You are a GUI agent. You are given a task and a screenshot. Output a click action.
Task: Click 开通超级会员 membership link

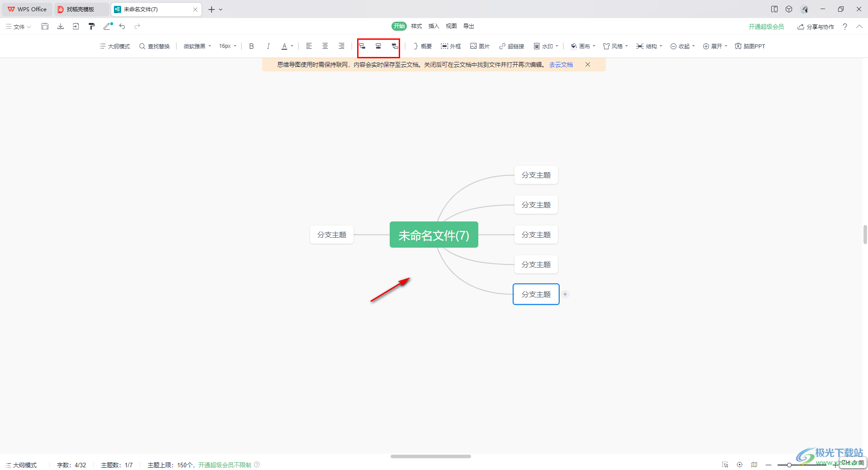coord(766,27)
